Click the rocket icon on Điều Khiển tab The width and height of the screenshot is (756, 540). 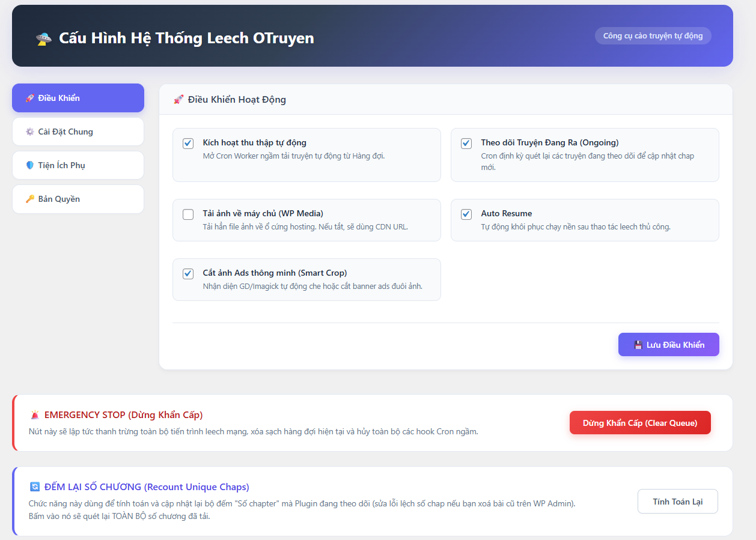click(29, 99)
